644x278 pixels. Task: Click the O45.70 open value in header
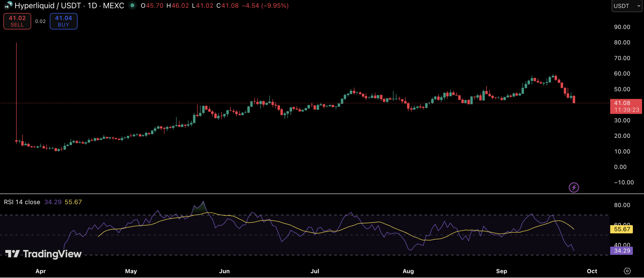tap(152, 6)
